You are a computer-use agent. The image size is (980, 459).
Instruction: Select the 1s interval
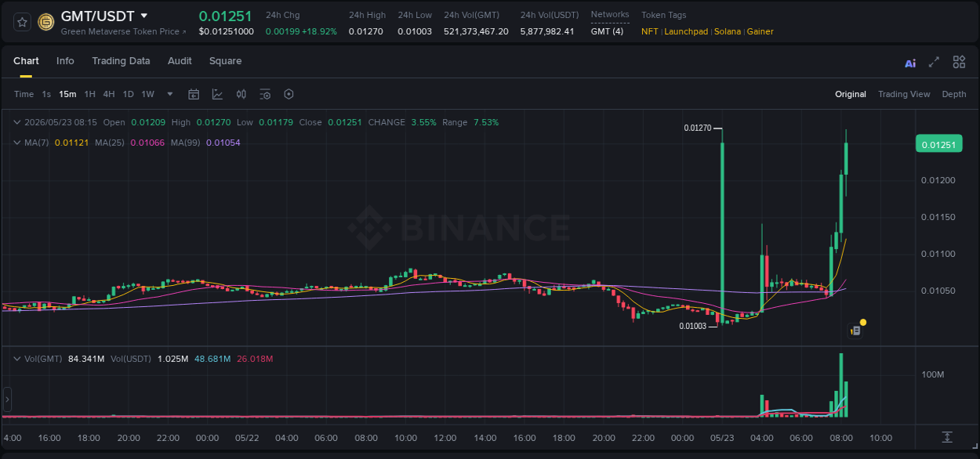point(46,94)
